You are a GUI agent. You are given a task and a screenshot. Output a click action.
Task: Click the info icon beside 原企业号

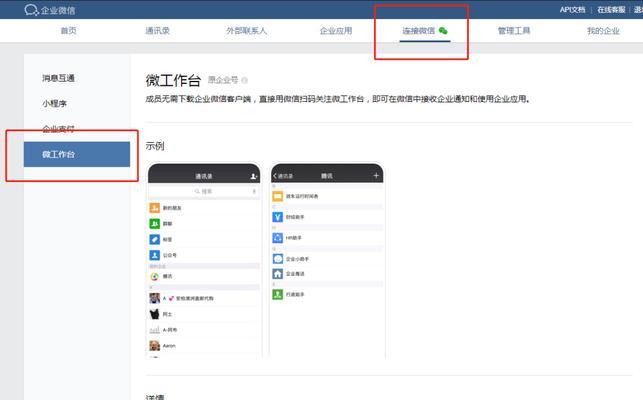(x=244, y=80)
